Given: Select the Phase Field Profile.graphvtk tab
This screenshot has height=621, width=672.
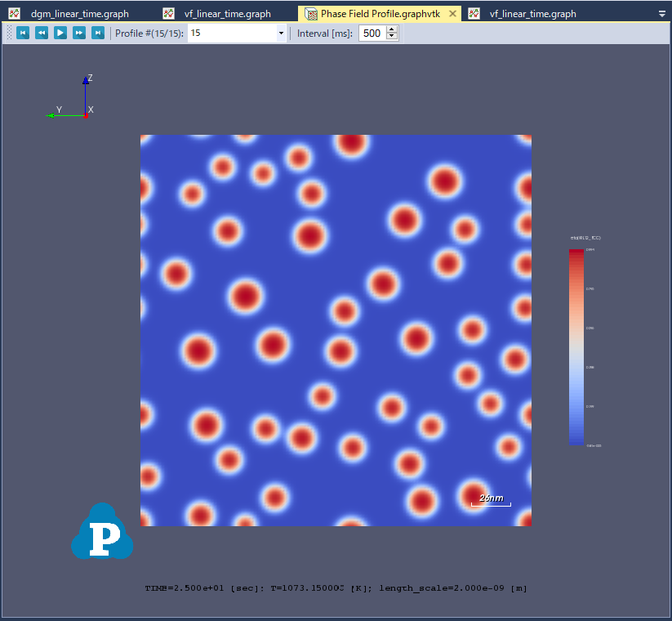Looking at the screenshot, I should pyautogui.click(x=380, y=14).
